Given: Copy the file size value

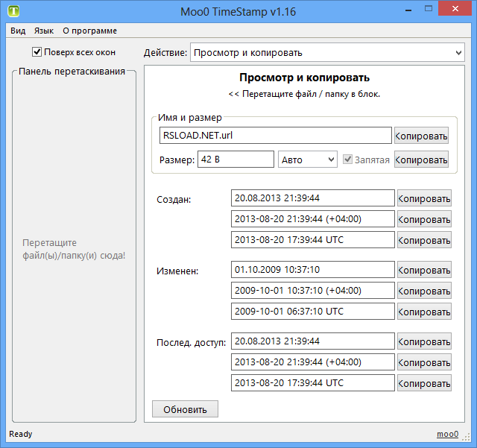Looking at the screenshot, I should tap(421, 160).
